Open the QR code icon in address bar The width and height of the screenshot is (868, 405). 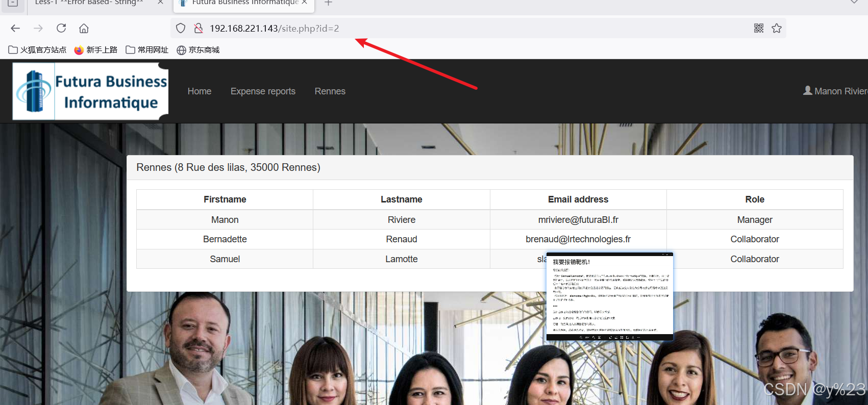[759, 28]
